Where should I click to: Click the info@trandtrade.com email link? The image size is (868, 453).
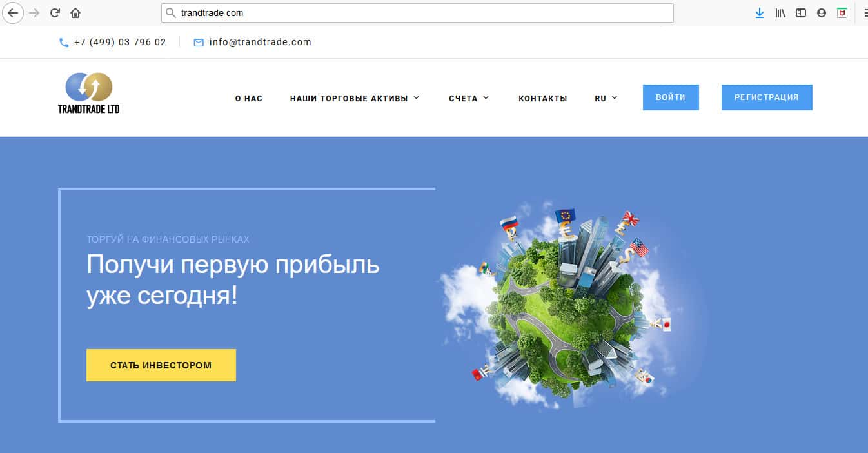261,42
